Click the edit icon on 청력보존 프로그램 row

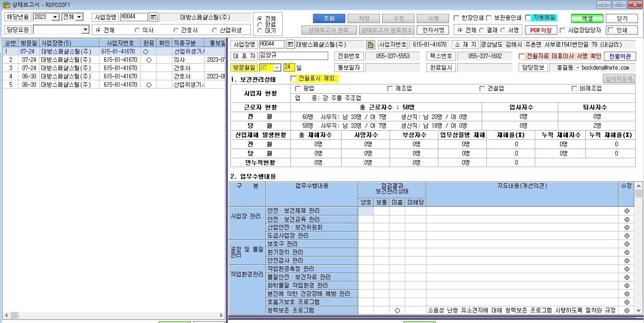(626, 311)
